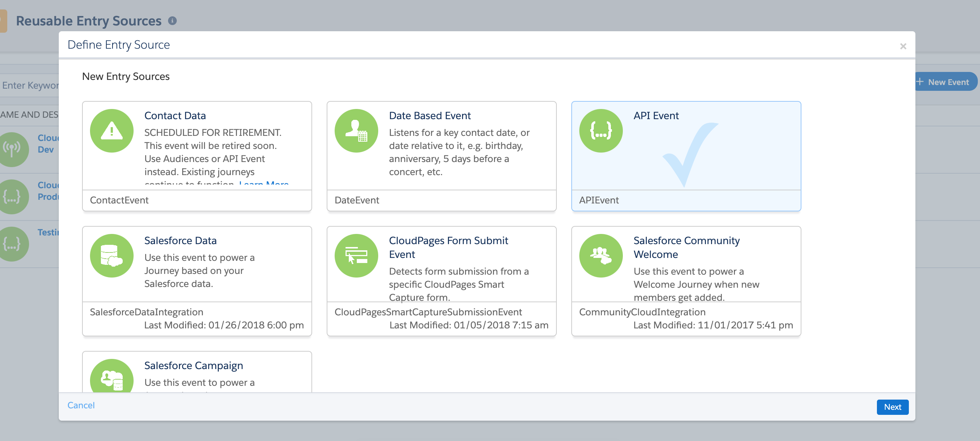
Task: Click the Contact Data warning icon
Action: (111, 131)
